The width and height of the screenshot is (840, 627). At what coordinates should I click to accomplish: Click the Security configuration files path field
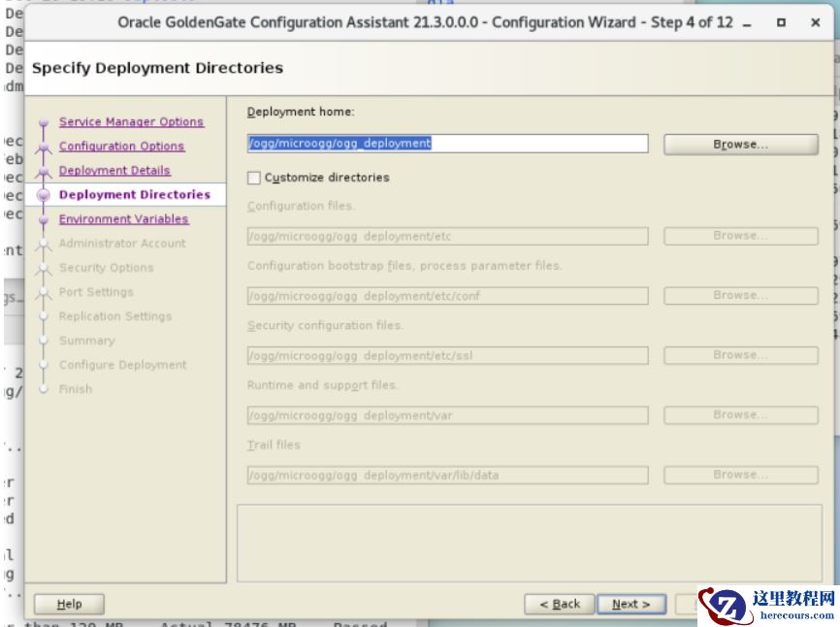pos(447,356)
